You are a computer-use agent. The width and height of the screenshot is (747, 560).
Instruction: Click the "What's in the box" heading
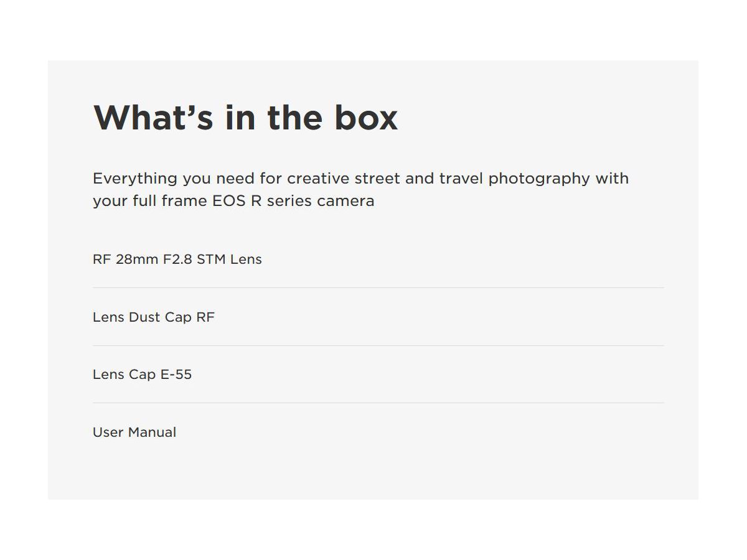coord(245,118)
